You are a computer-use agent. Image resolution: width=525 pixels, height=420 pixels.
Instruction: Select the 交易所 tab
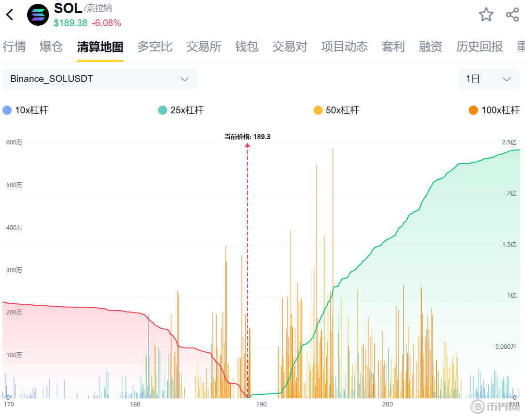coord(204,47)
